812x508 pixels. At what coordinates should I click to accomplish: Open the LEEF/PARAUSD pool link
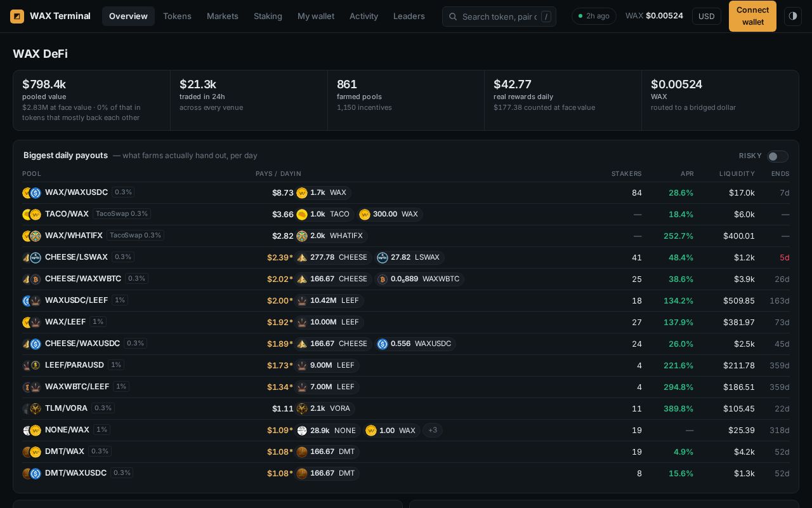(x=74, y=365)
